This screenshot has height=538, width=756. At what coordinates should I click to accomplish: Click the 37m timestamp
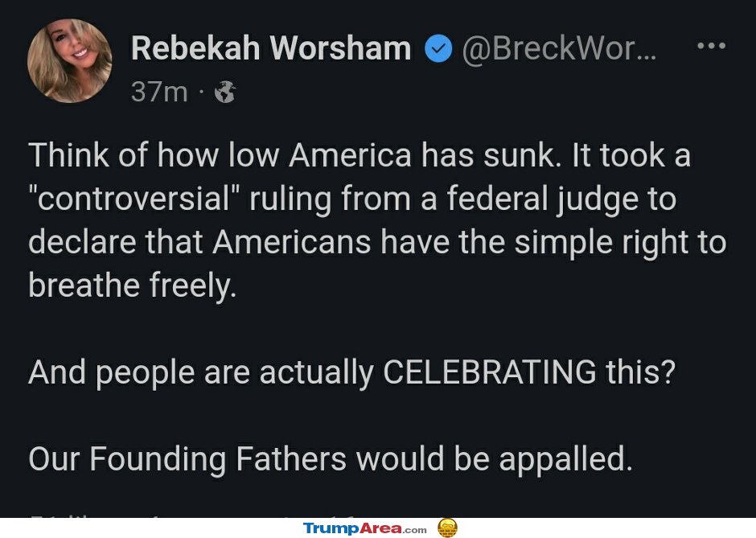point(159,92)
